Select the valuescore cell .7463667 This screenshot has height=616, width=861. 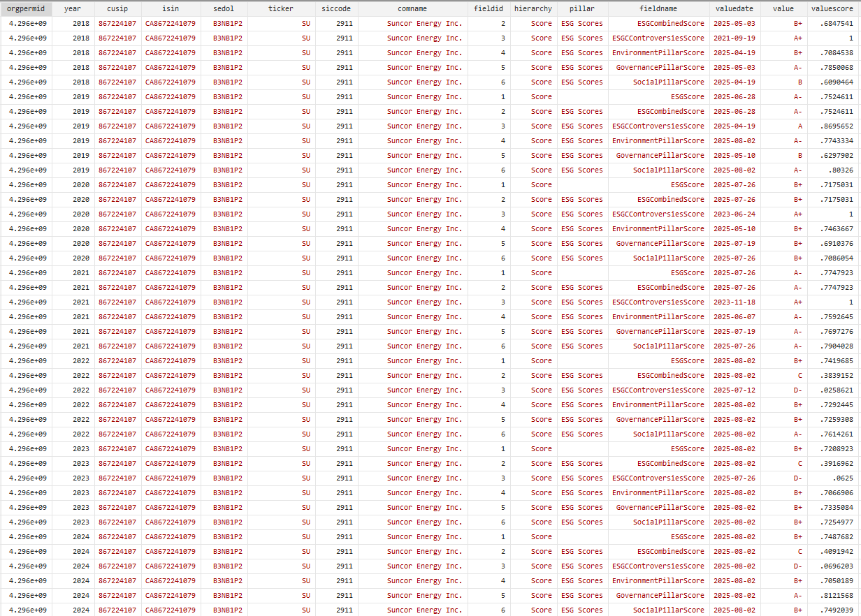tap(832, 229)
